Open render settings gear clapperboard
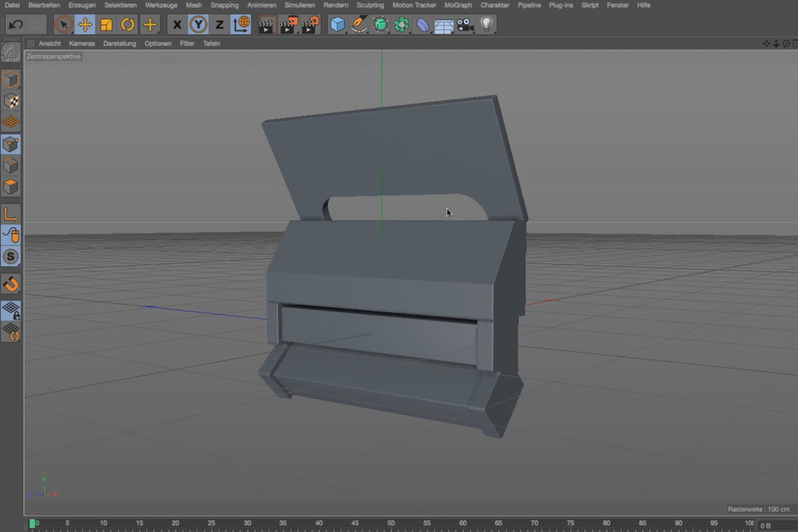This screenshot has width=798, height=532. [x=311, y=25]
